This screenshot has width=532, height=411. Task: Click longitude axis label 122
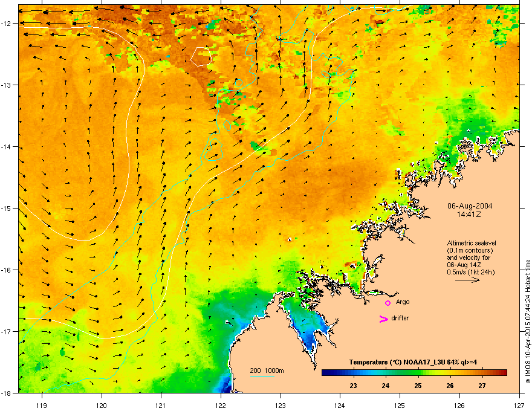click(221, 405)
